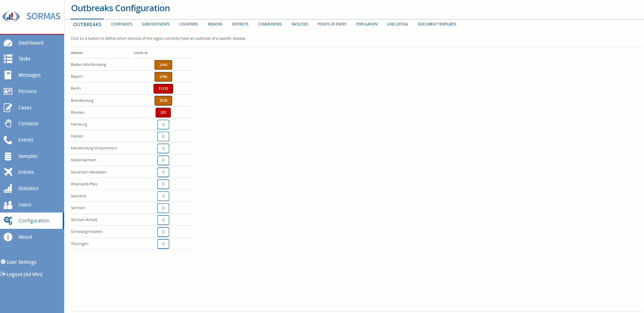Switch to the Regions tab
Image resolution: width=644 pixels, height=313 pixels.
(x=215, y=24)
